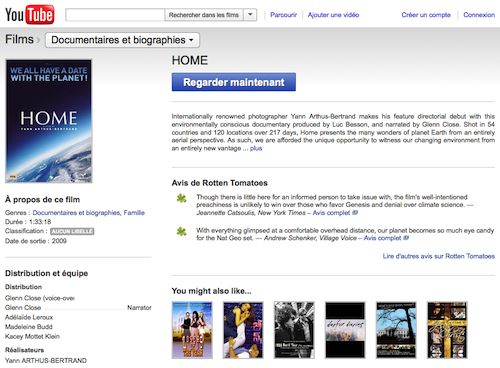Focus the YouTube search text field
This screenshot has width=500, height=368.
[x=115, y=15]
